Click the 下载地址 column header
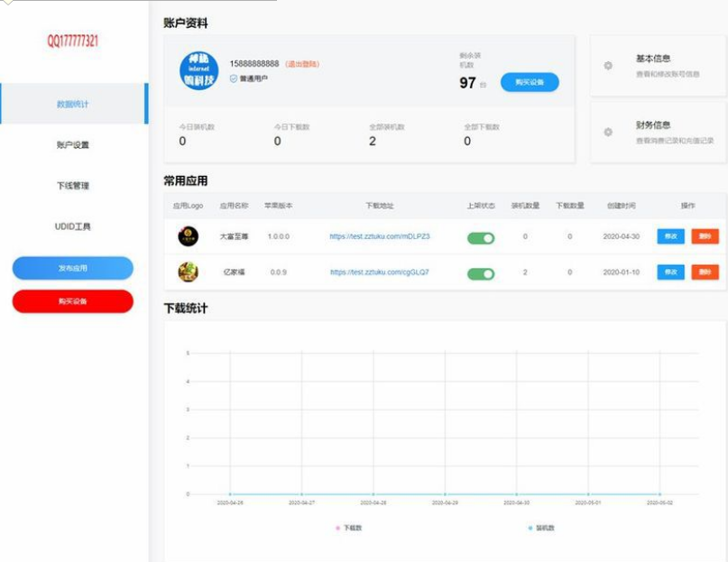 [x=380, y=206]
